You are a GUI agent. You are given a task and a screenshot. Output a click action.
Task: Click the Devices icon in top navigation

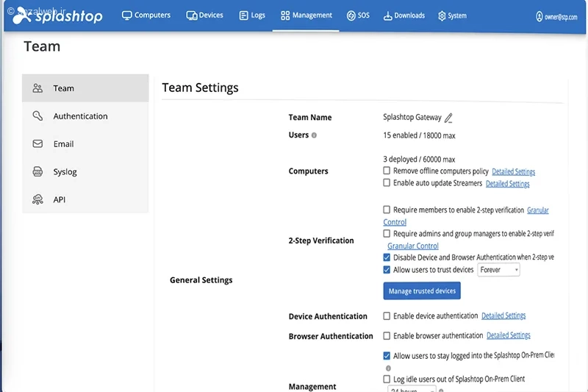(191, 15)
